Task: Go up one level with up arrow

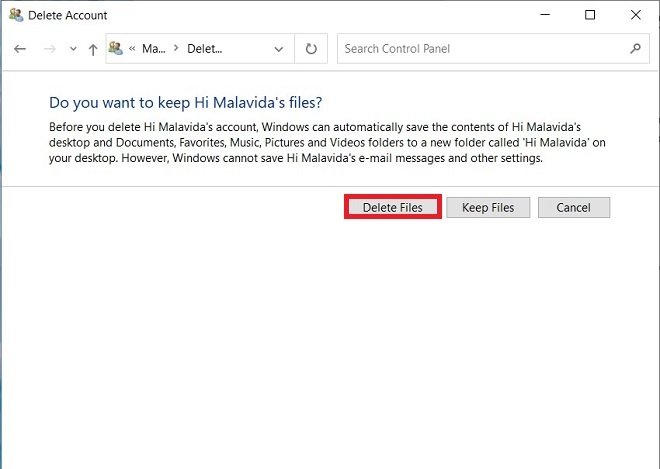Action: [93, 50]
